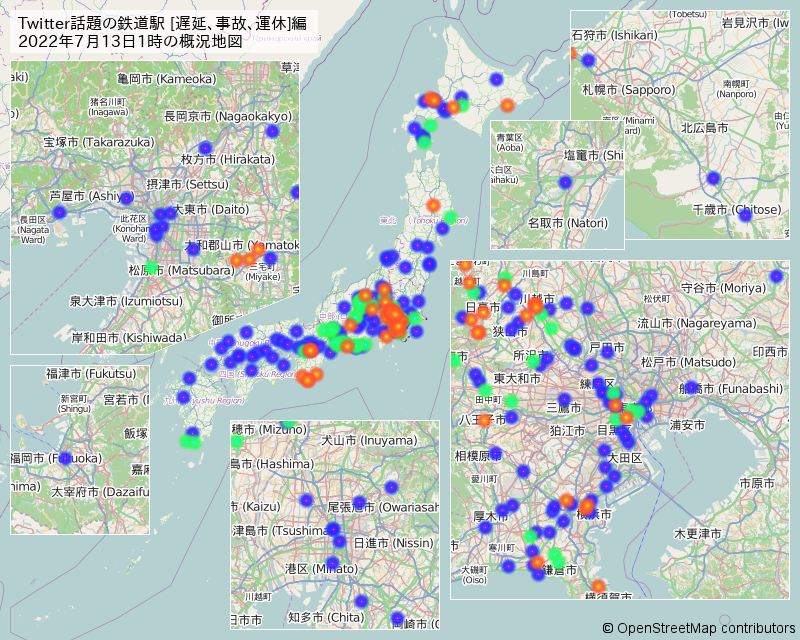The image size is (800, 640).
Task: Click the date line '2022年7月13日1時の概況地図'
Action: click(x=130, y=41)
